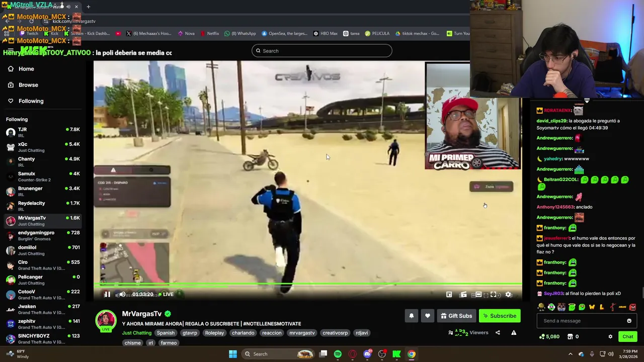This screenshot has width=644, height=362.
Task: Open Brunenger channel from sidebar
Action: 43,191
